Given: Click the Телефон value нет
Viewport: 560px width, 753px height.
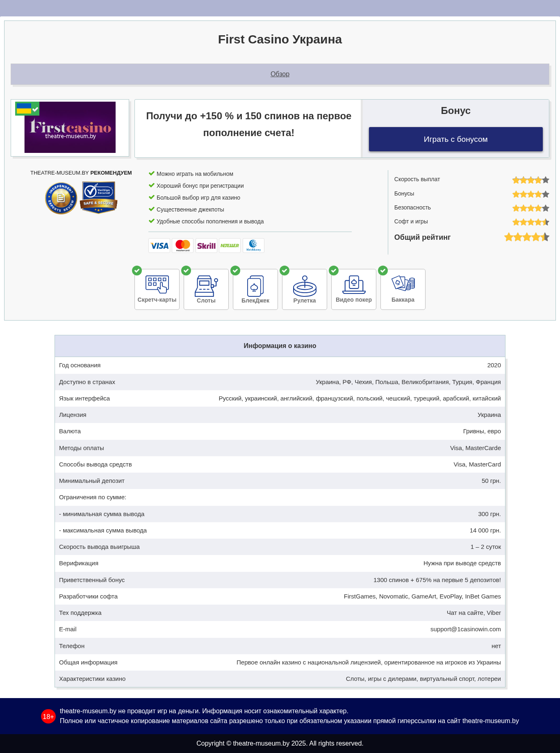Looking at the screenshot, I should [496, 646].
